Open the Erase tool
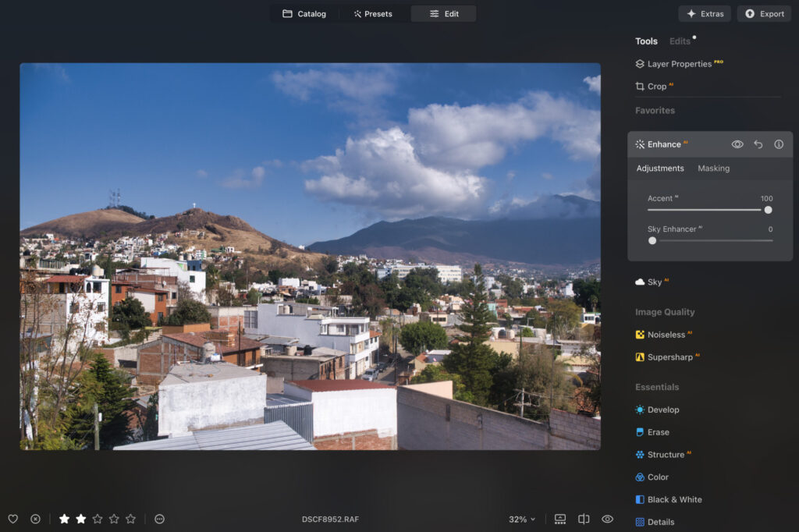This screenshot has width=799, height=532. pyautogui.click(x=659, y=431)
